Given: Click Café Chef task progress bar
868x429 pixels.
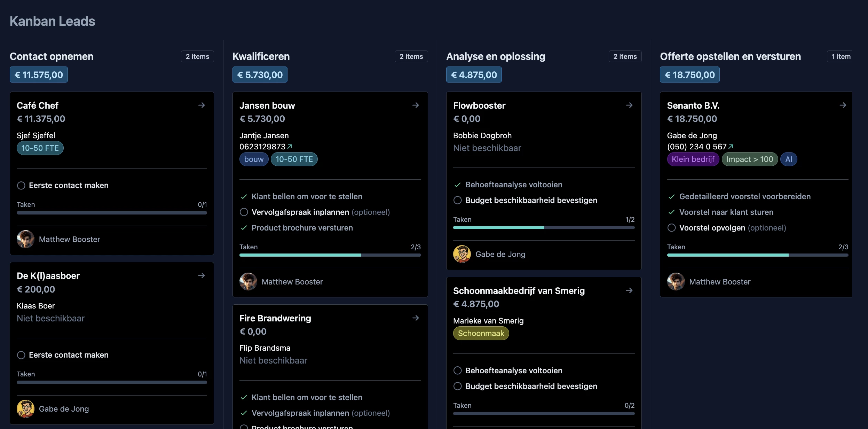Looking at the screenshot, I should (x=112, y=213).
